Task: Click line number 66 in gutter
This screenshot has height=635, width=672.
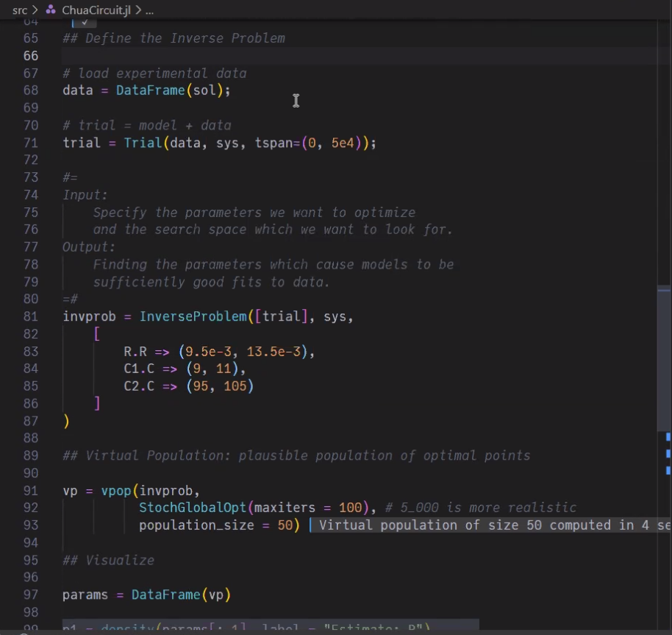Action: pyautogui.click(x=30, y=56)
